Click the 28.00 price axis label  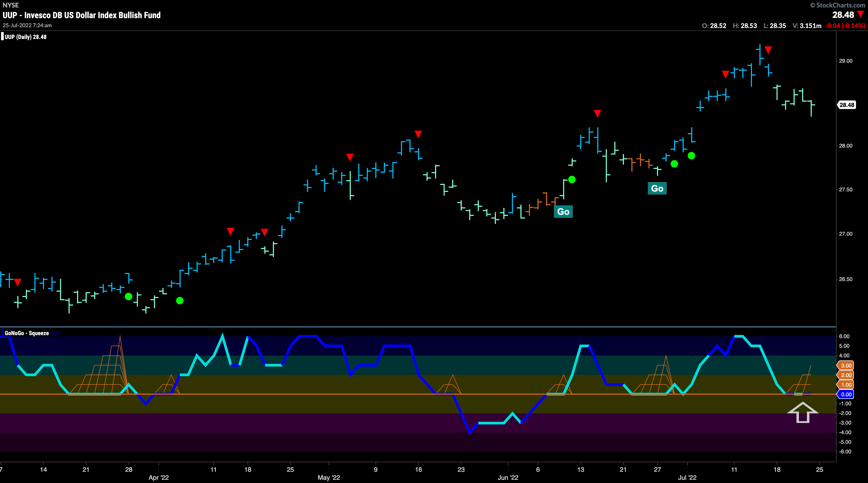click(845, 146)
